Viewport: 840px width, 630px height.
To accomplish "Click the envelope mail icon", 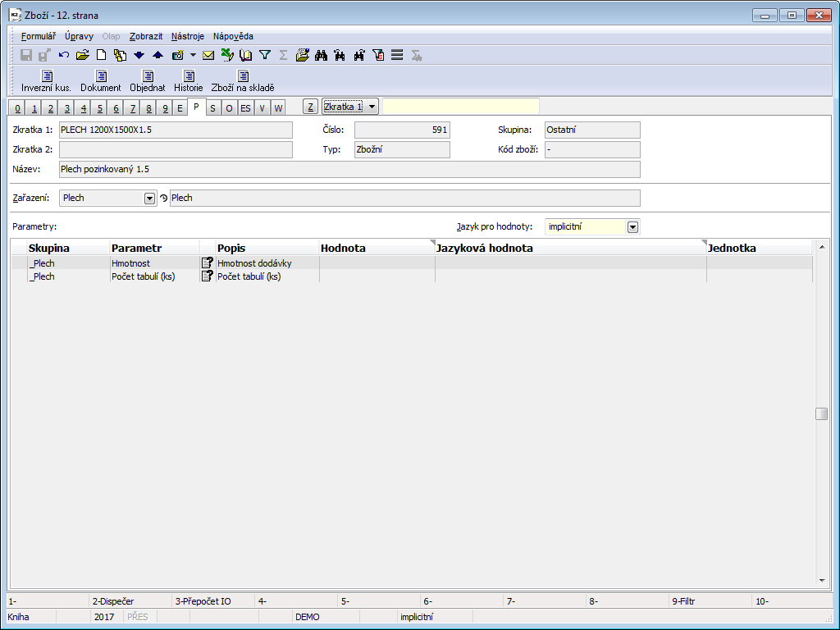I will [x=208, y=55].
